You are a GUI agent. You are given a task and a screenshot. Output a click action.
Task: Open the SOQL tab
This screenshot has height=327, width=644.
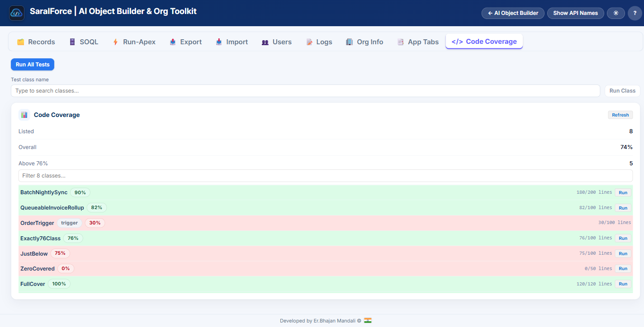[83, 42]
